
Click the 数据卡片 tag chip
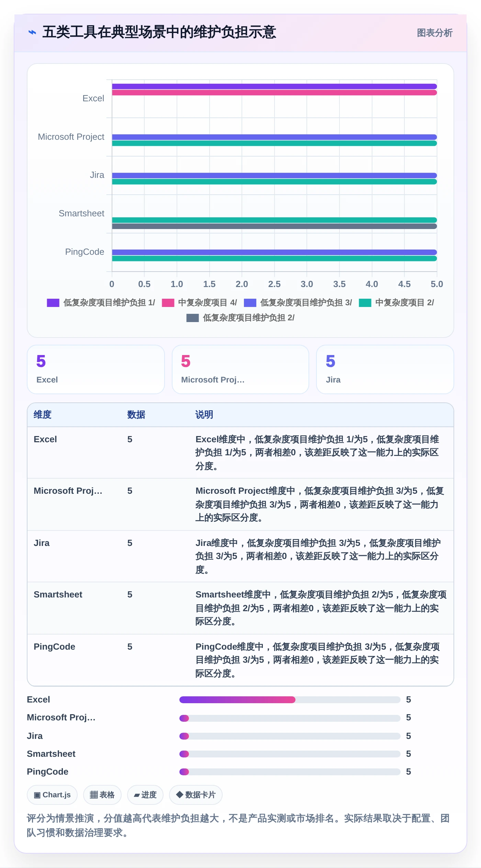(196, 795)
